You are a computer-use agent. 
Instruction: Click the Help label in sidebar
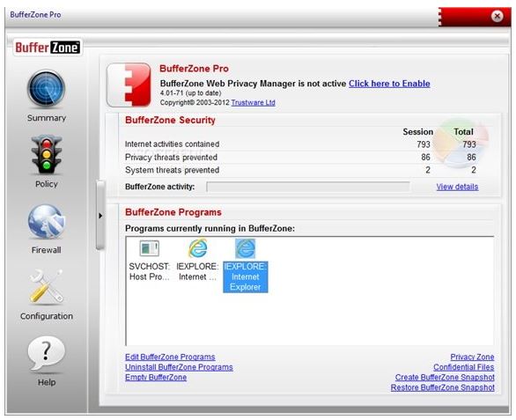[47, 382]
